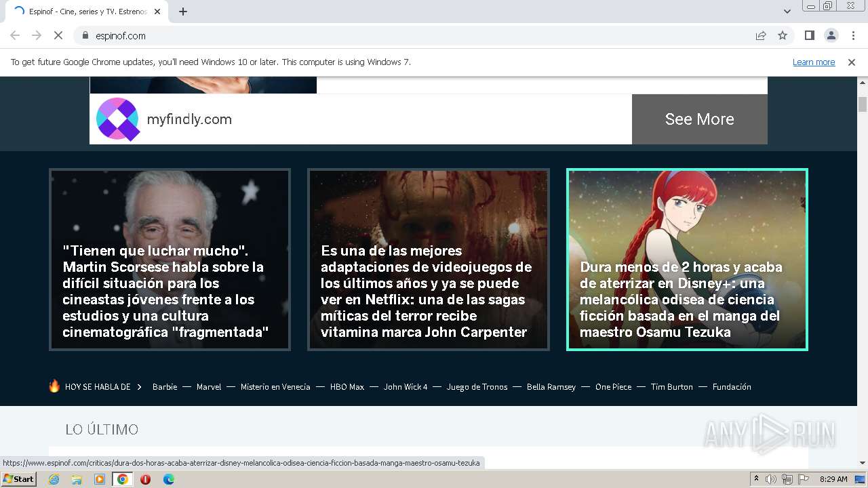Image resolution: width=868 pixels, height=488 pixels.
Task: Bookmark this tab with star icon
Action: (783, 35)
